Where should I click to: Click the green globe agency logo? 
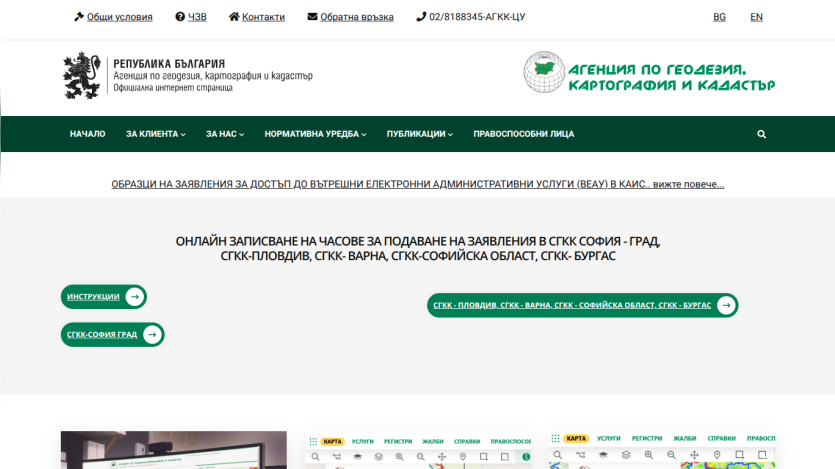coord(544,72)
